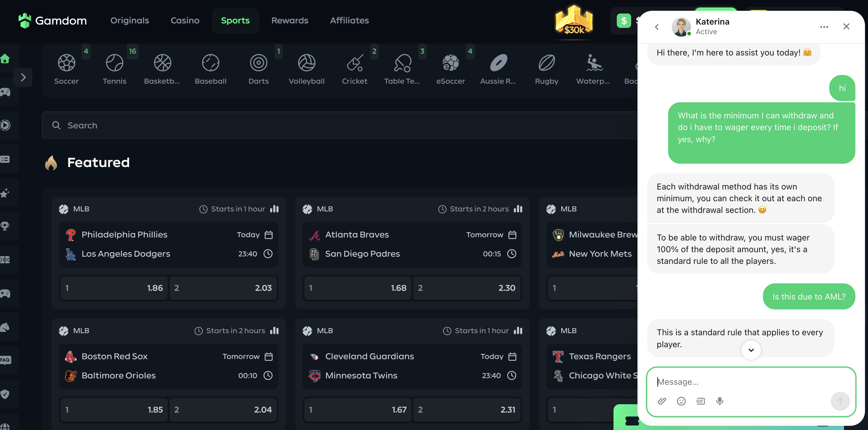Bet on Minnesota Twins at 2.31
868x430 pixels.
467,410
